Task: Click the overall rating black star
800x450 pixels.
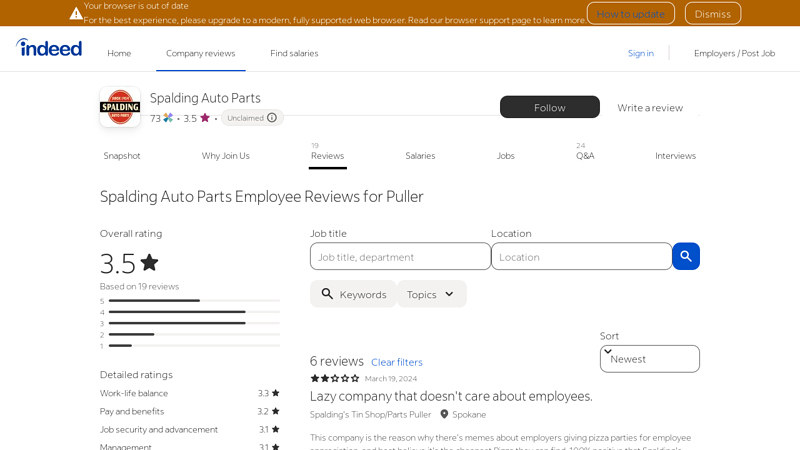Action: (x=149, y=263)
